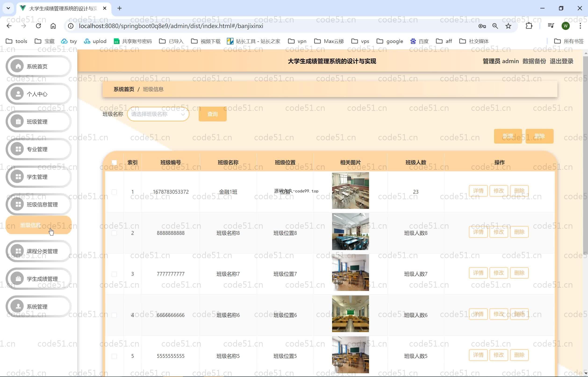588x377 pixels.
Task: Click the 新增 add button
Action: (x=508, y=136)
